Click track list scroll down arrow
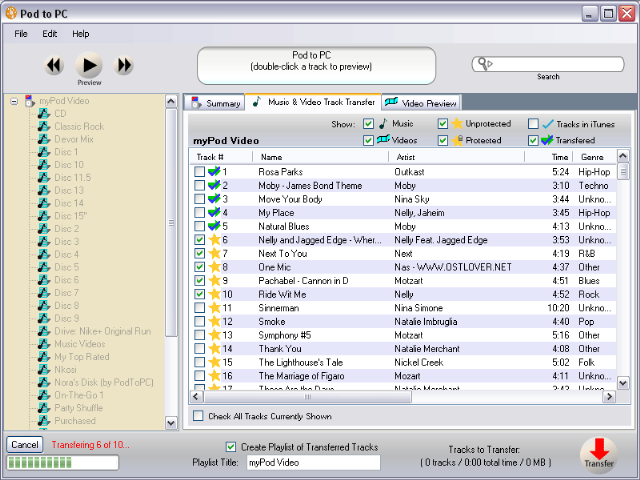Viewport: 640px width, 480px height. 623,383
